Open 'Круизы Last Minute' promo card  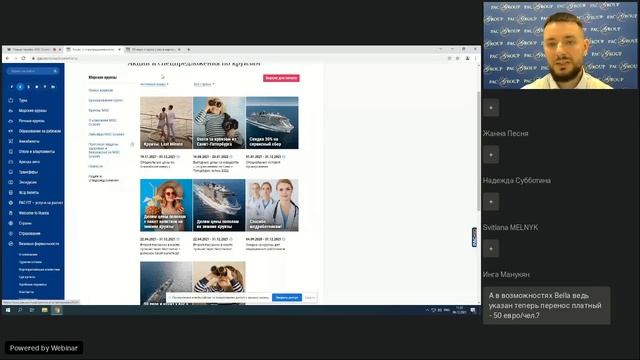(x=166, y=123)
